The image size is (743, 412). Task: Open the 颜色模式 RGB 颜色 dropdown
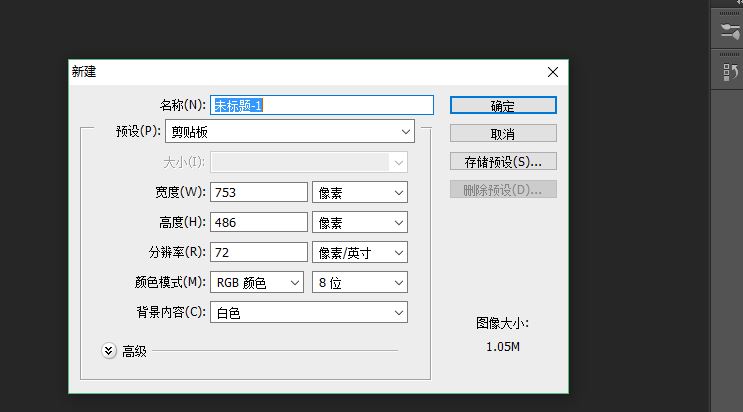pos(257,282)
